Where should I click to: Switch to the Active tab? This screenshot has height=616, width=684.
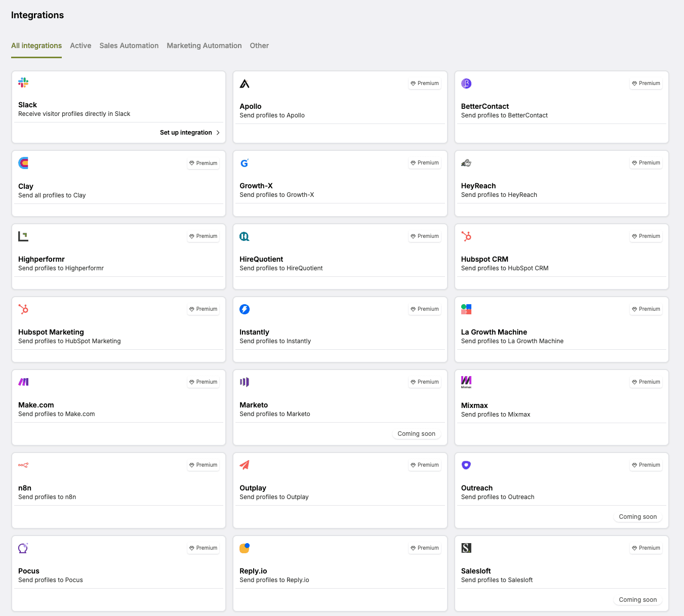coord(81,46)
